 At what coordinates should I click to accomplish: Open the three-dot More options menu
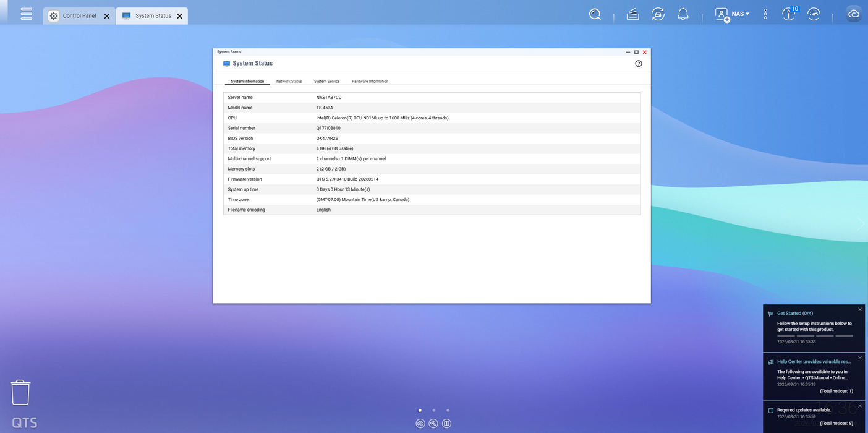click(x=765, y=14)
